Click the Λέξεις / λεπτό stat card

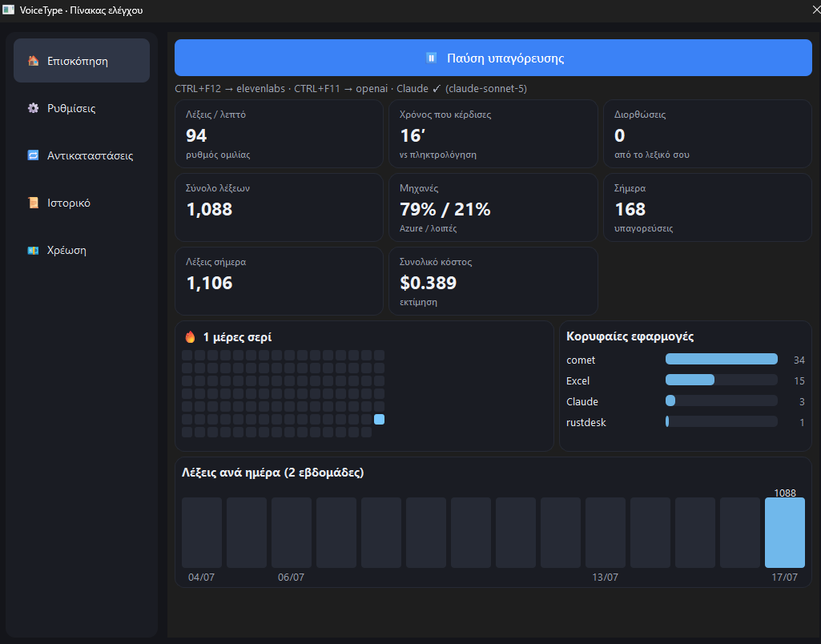[x=279, y=134]
